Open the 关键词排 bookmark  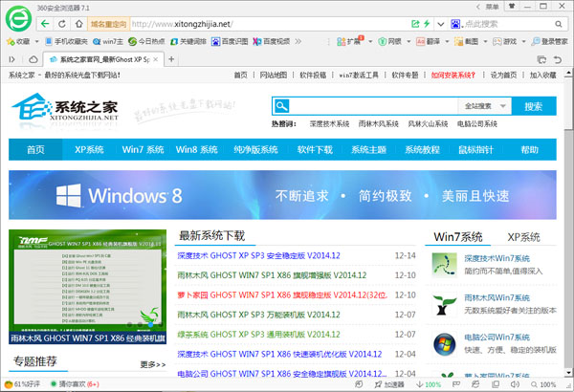click(188, 41)
